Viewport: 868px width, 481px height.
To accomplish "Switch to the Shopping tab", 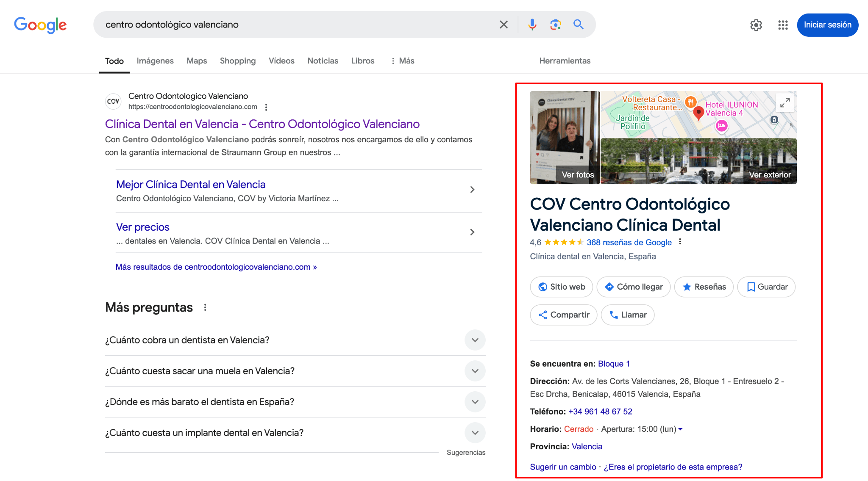I will pyautogui.click(x=238, y=61).
